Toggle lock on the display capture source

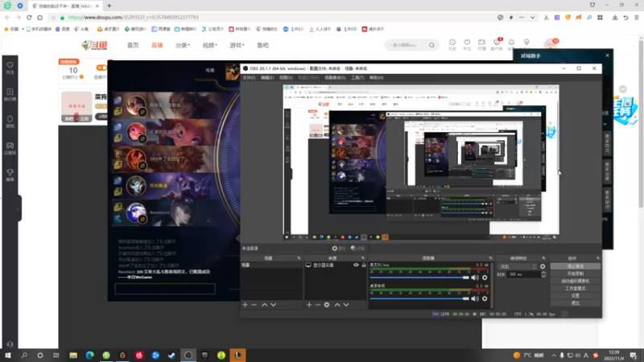coord(364,265)
